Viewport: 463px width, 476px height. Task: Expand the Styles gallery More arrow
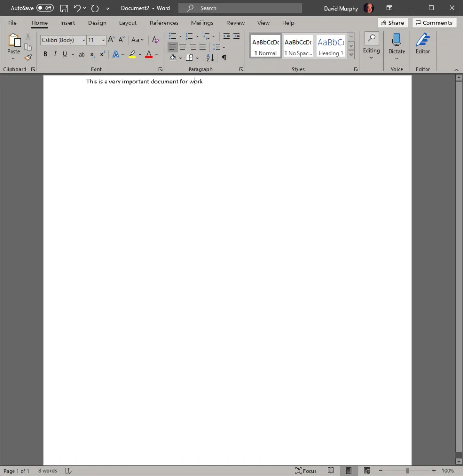351,54
